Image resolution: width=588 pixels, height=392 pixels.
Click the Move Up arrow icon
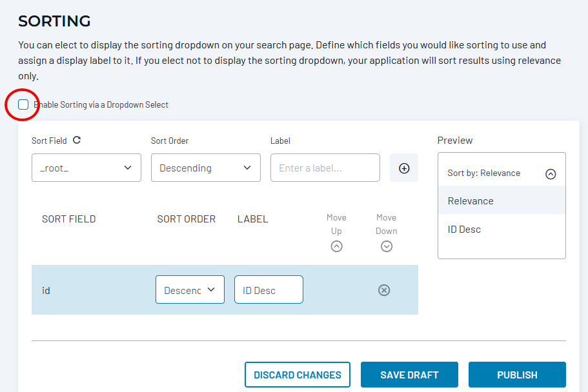336,246
